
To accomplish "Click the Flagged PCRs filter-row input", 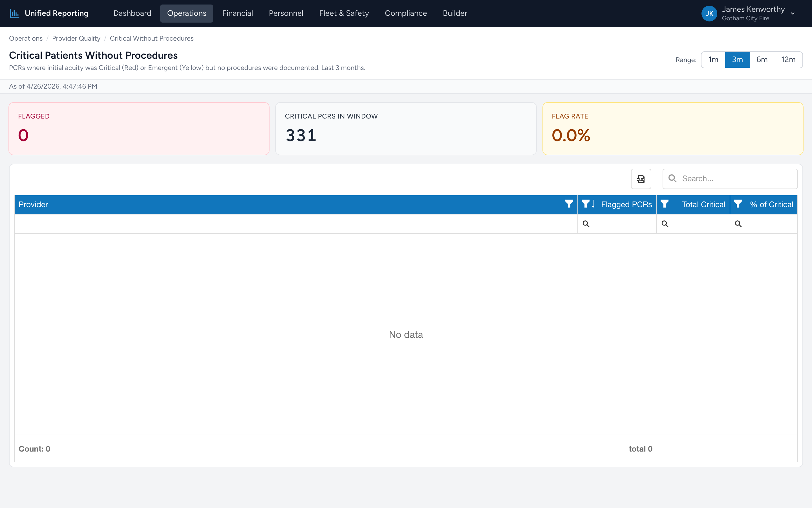I will [x=617, y=224].
